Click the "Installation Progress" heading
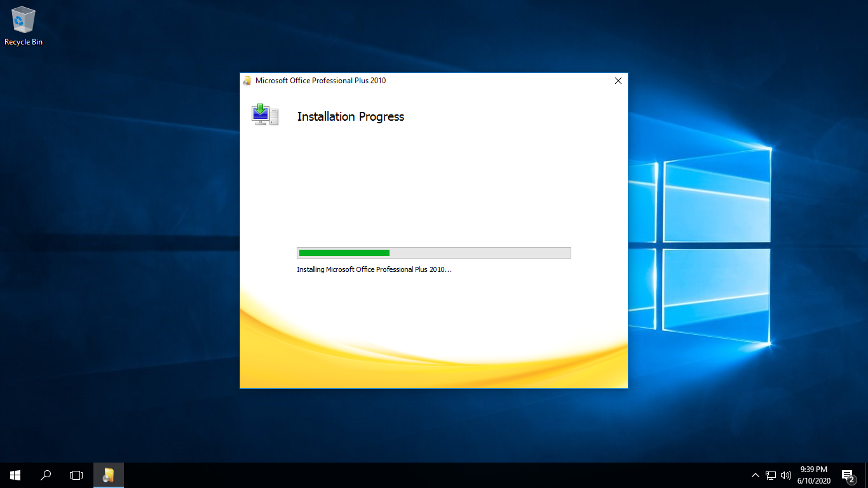This screenshot has width=868, height=488. (351, 116)
